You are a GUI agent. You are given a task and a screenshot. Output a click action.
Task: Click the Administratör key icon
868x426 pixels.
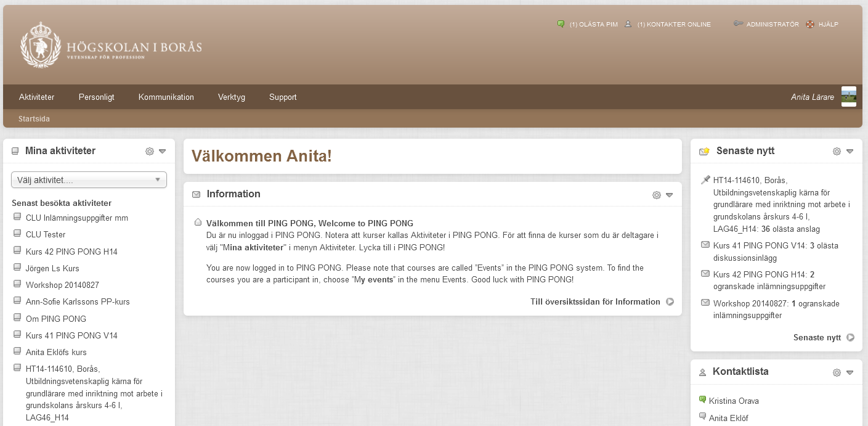tap(738, 24)
